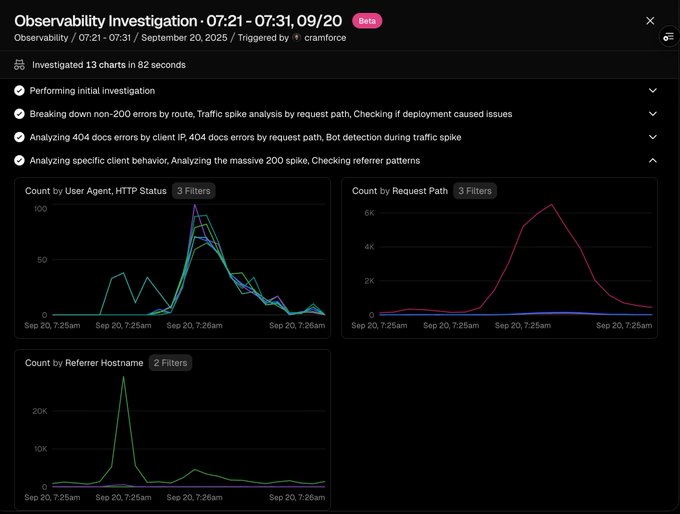Click checkmark beside Performing initial investigation

click(19, 91)
